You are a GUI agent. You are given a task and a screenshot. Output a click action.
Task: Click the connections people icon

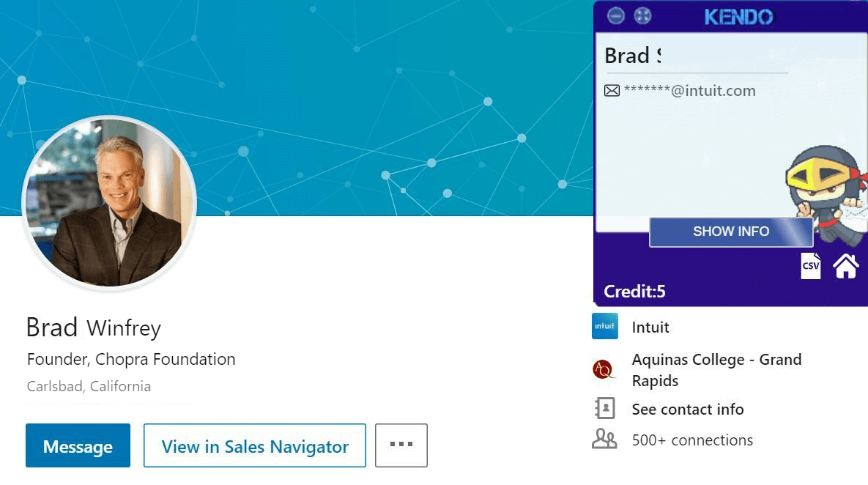604,440
